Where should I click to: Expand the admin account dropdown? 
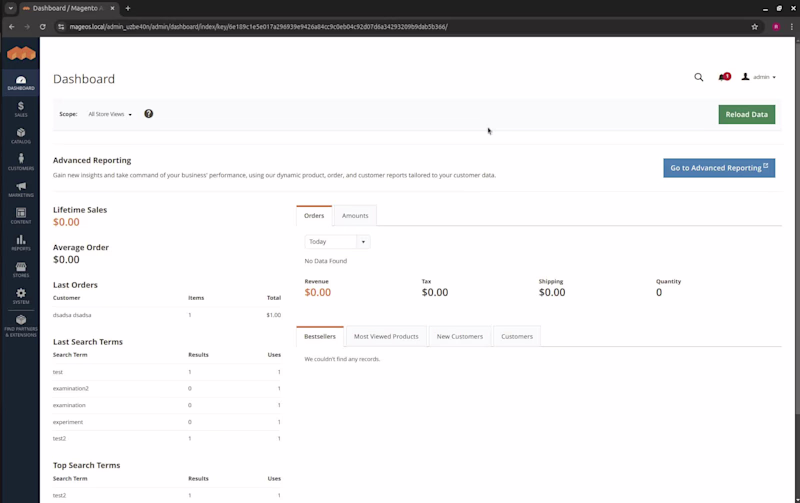point(759,77)
